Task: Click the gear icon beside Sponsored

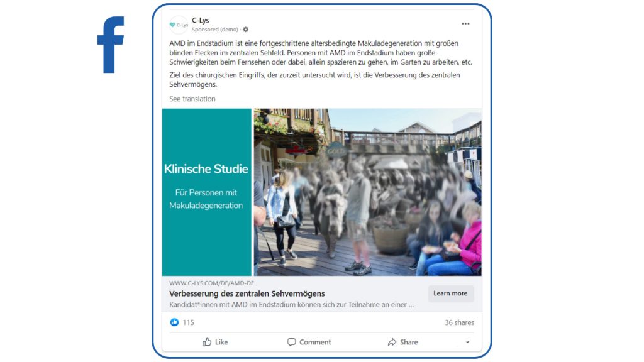Action: [246, 30]
